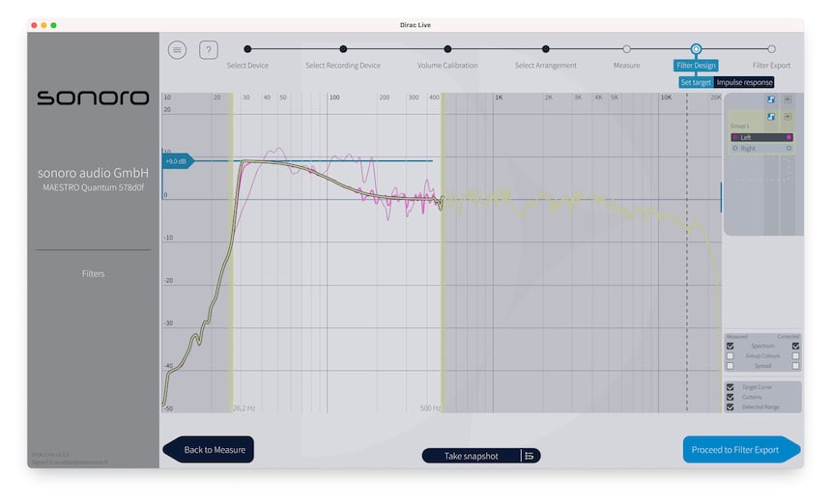Click Take snapshot button
The width and height of the screenshot is (831, 504).
pos(471,456)
